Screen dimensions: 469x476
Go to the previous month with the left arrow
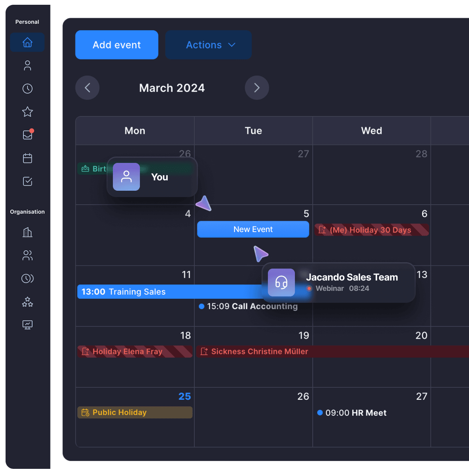[87, 88]
